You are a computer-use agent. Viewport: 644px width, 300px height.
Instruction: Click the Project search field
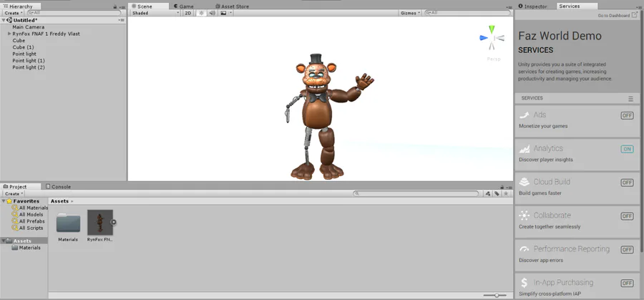click(x=416, y=193)
